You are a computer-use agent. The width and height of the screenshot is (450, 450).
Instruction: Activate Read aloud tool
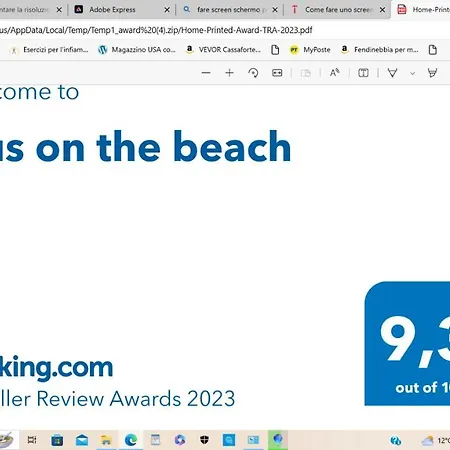click(335, 73)
